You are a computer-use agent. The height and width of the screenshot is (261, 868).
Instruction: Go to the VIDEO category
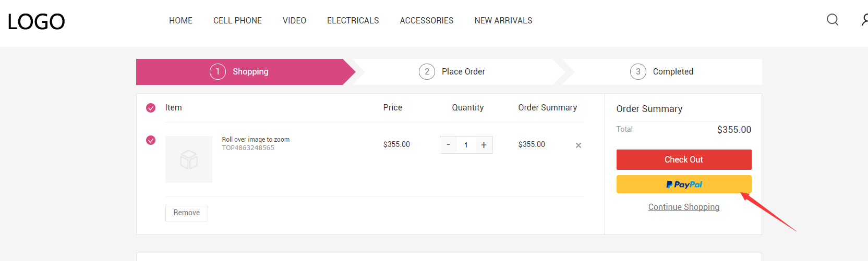[294, 20]
